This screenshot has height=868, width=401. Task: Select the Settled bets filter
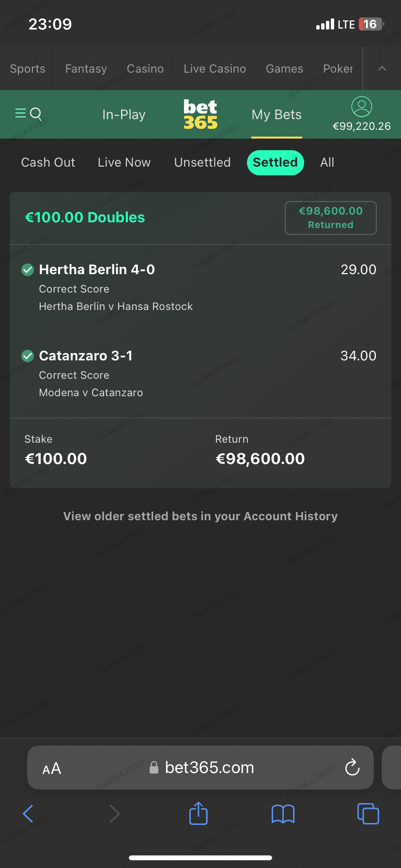[275, 162]
